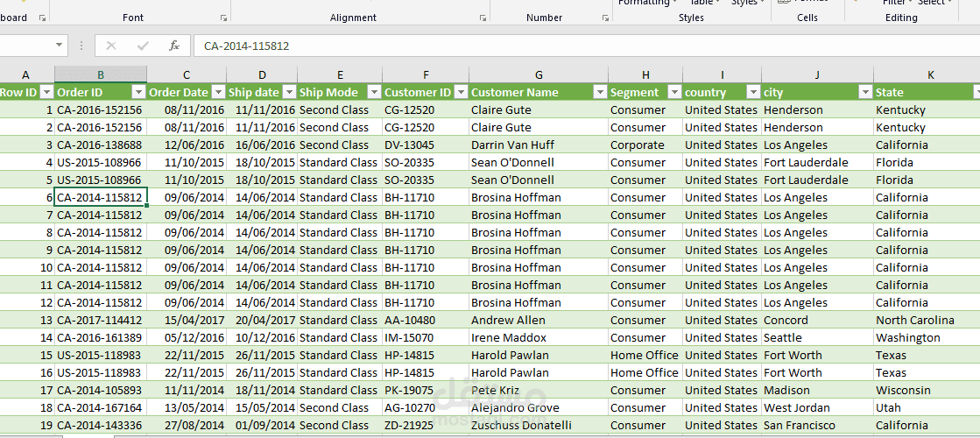Select order ID cell CA-2014-167164
This screenshot has height=438, width=980.
(x=101, y=407)
